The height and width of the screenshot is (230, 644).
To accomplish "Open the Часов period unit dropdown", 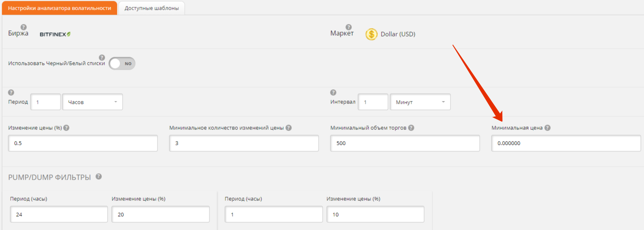I will tap(93, 102).
